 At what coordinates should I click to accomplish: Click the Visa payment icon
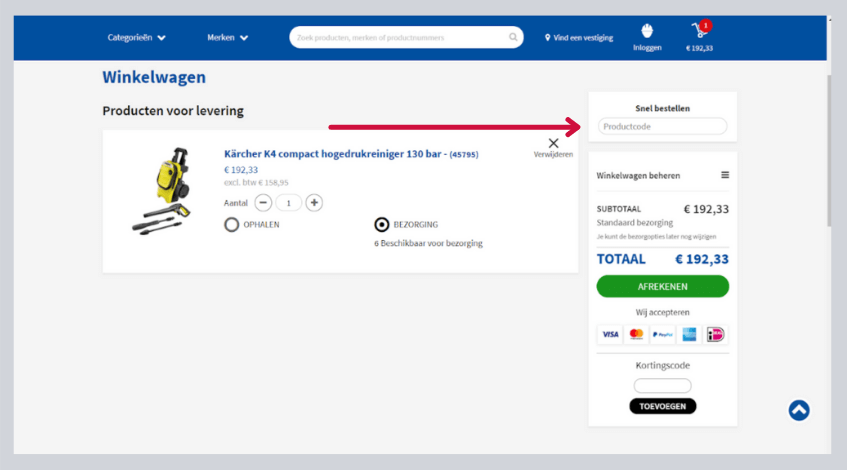click(610, 334)
